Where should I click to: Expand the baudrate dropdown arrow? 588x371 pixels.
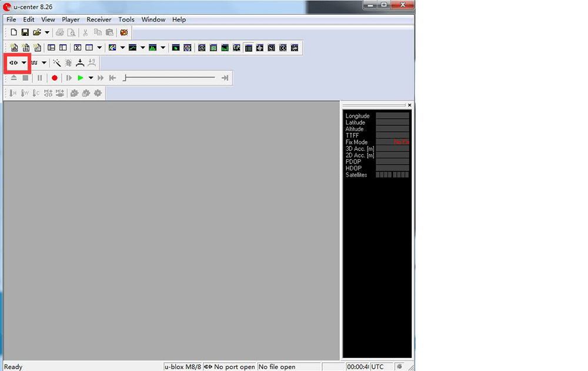pos(44,63)
